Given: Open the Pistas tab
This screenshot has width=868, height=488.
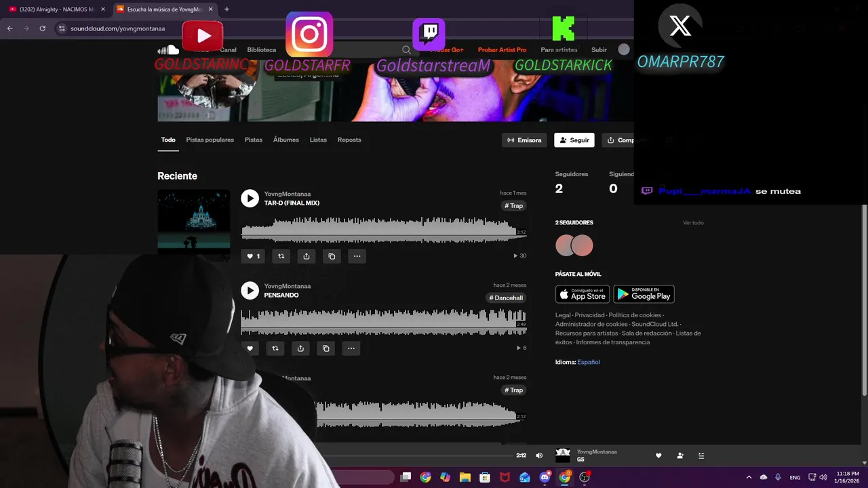Looking at the screenshot, I should coord(254,140).
